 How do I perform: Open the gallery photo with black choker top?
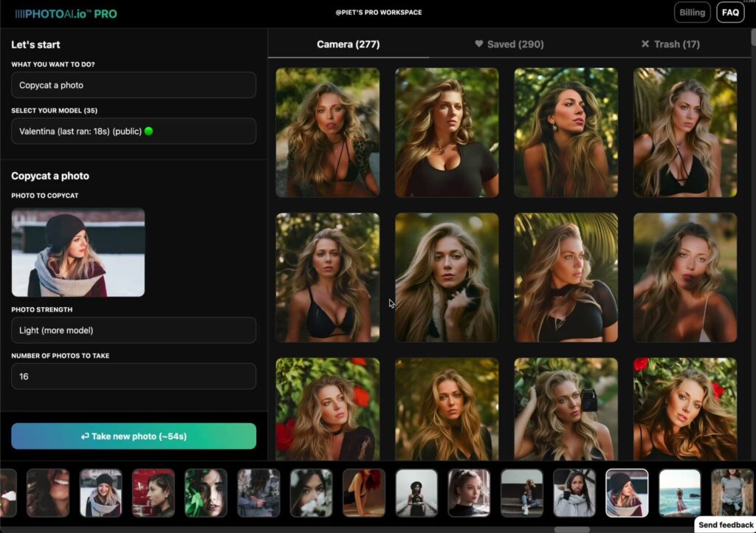pos(566,278)
